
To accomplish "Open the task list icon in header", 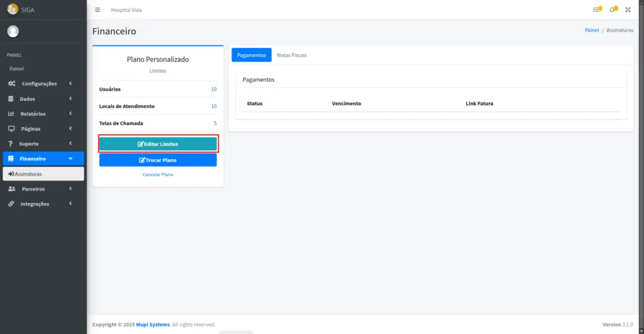I will 596,10.
